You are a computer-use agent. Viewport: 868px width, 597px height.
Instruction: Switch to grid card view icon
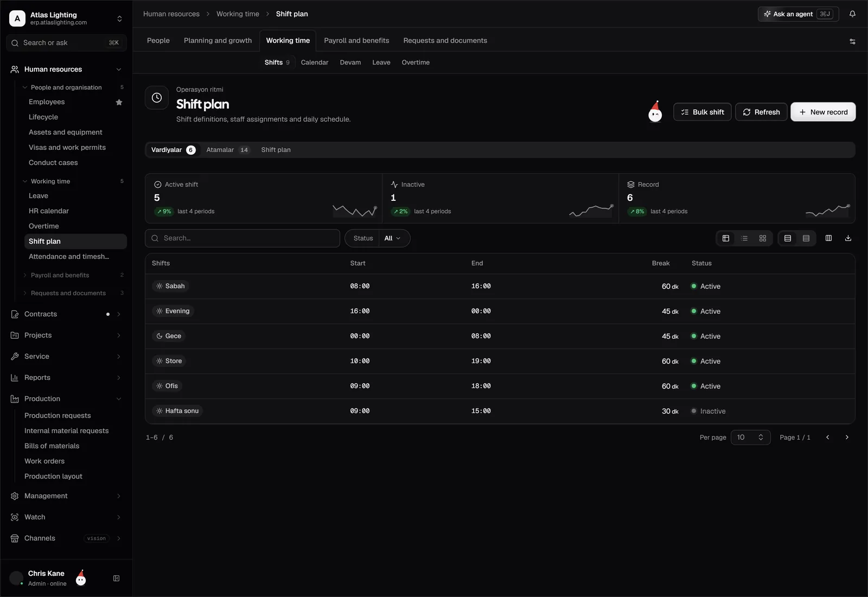(x=763, y=238)
